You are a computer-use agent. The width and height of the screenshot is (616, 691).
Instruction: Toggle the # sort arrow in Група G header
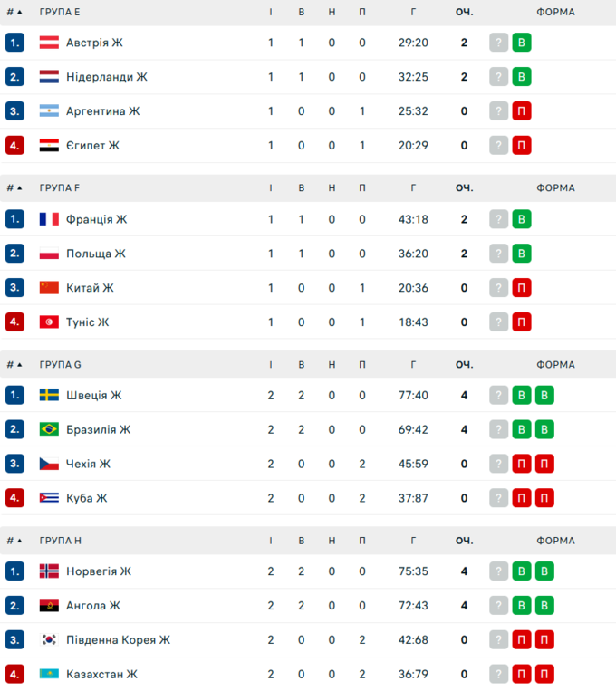pyautogui.click(x=19, y=365)
